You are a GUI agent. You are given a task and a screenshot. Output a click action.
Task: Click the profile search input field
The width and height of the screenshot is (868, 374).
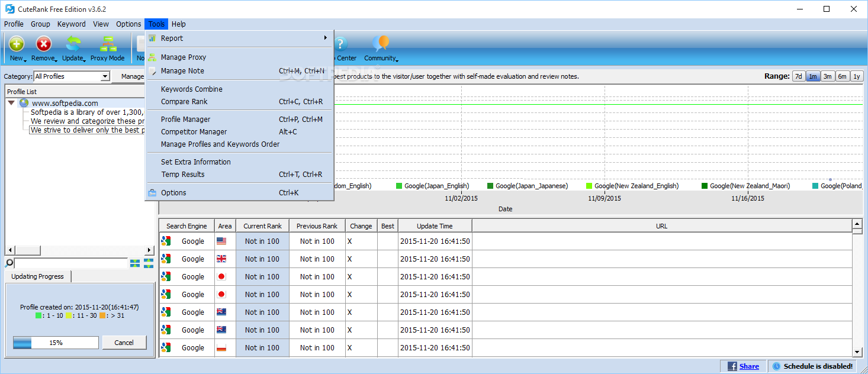coord(71,263)
